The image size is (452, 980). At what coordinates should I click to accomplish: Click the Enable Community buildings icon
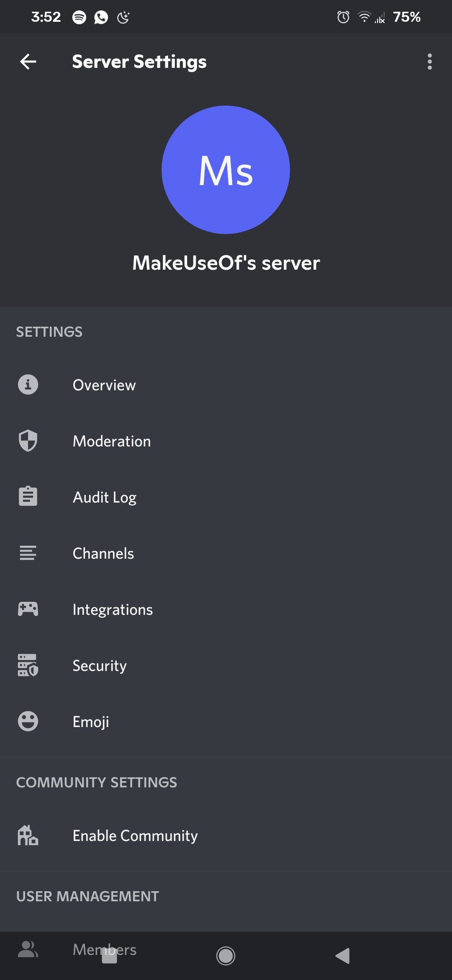coord(28,835)
